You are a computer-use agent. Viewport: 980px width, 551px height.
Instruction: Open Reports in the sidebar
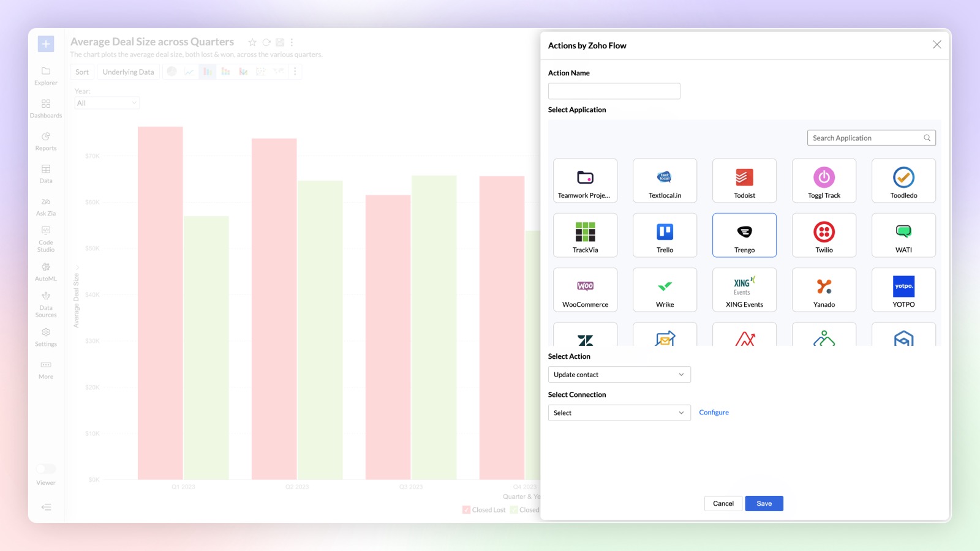coord(46,141)
